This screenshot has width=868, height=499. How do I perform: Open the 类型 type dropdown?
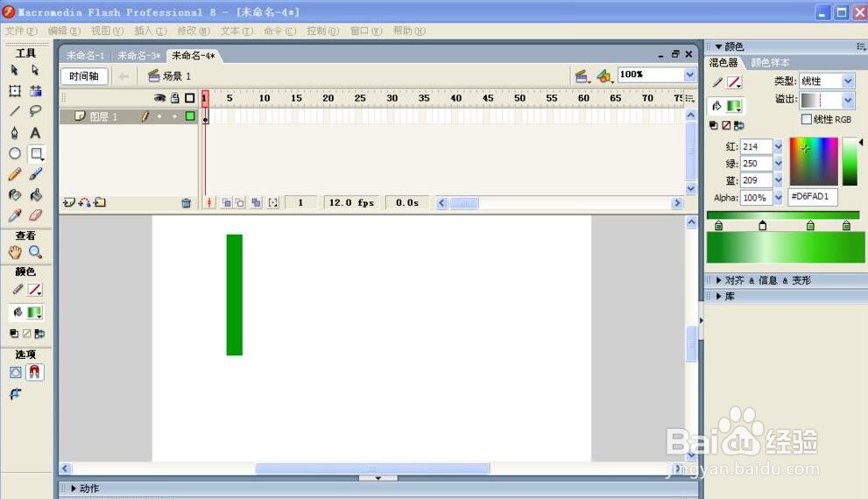click(x=848, y=81)
